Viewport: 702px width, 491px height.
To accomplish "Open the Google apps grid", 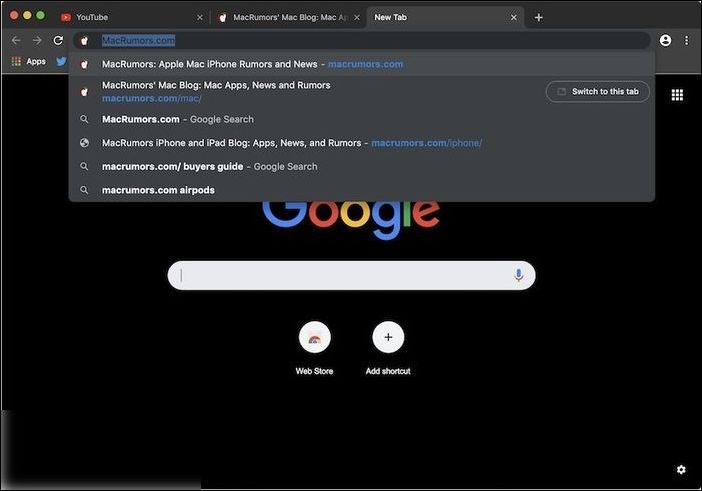I will click(x=677, y=95).
